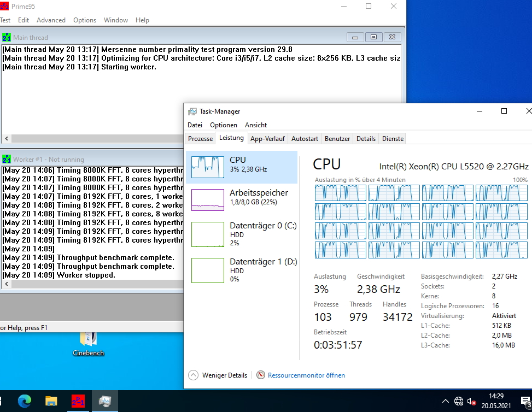Switch to the Dienste tab
This screenshot has height=412, width=532.
[x=393, y=139]
